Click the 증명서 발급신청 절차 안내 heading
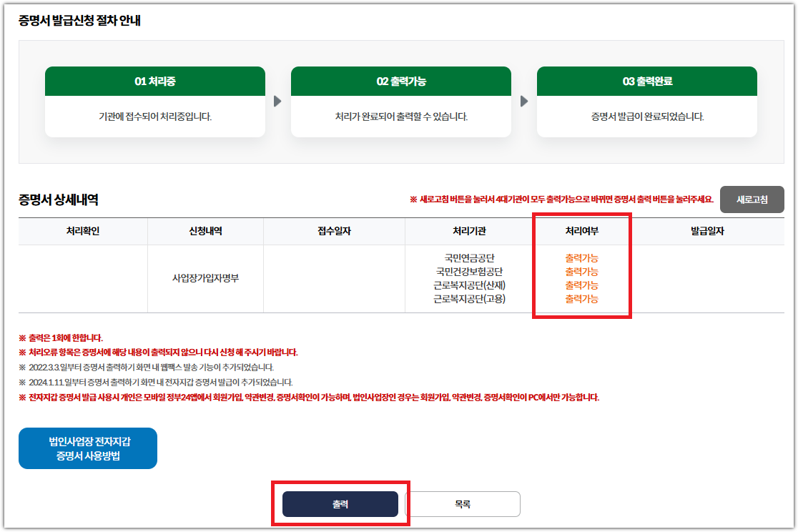798x532 pixels. 79,20
